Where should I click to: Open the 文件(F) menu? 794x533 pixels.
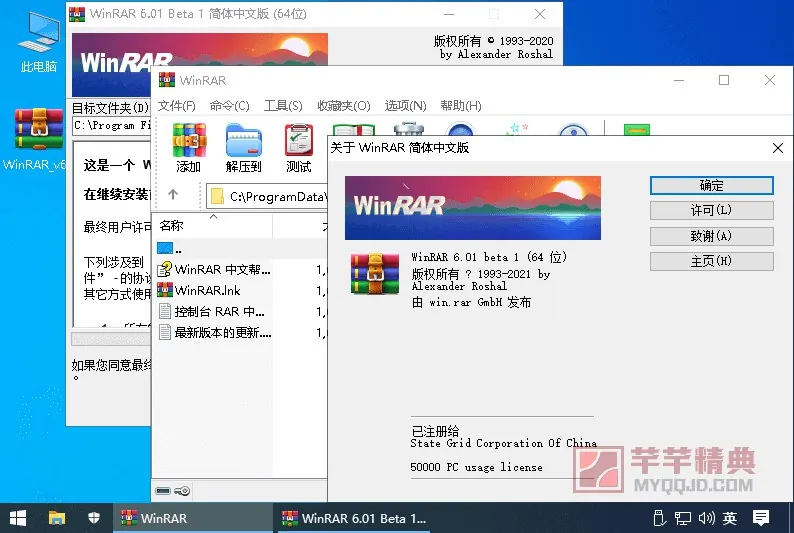(177, 105)
